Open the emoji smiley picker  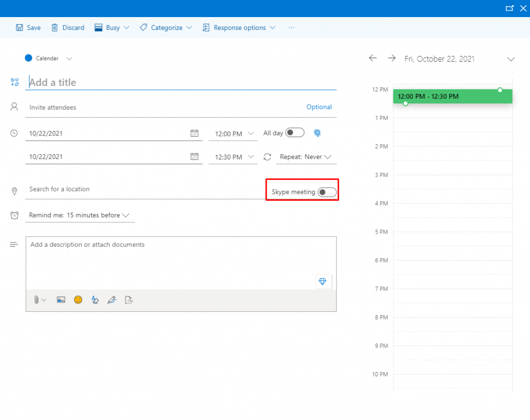tap(78, 299)
